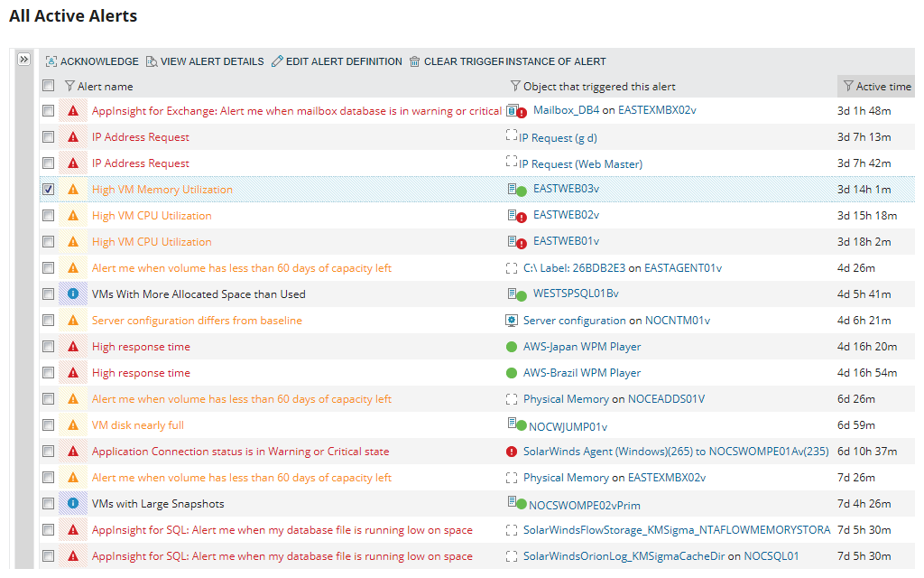
Task: Click the critical status icon beside EASTWEB02v
Action: point(520,215)
